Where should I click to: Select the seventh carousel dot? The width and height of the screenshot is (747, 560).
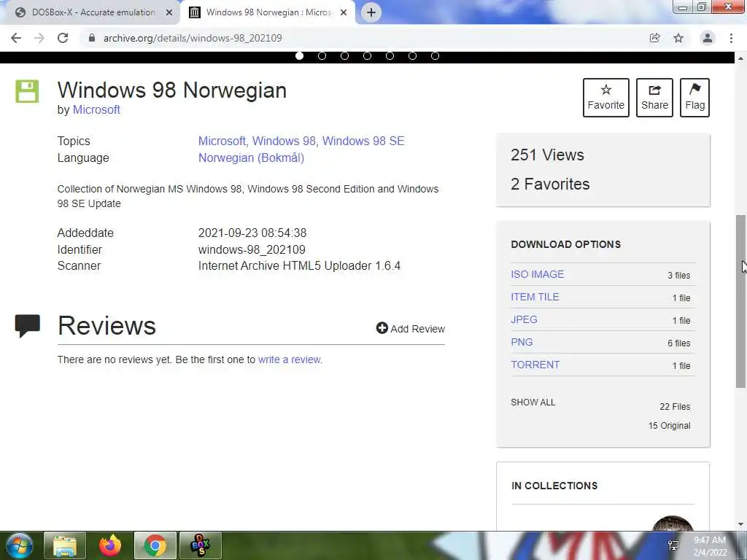pos(435,55)
